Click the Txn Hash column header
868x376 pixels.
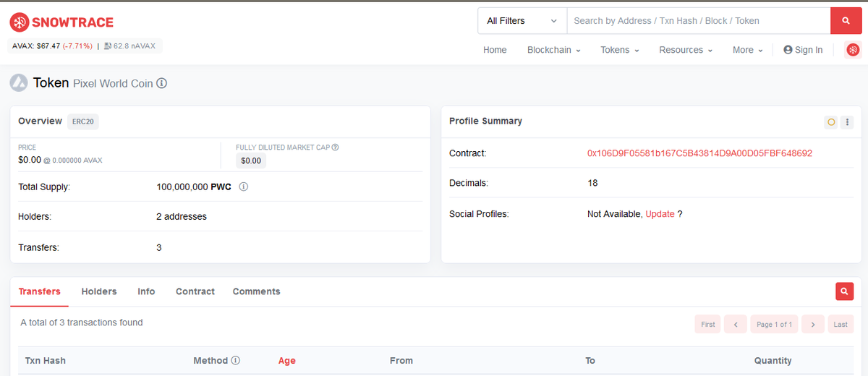pos(46,361)
